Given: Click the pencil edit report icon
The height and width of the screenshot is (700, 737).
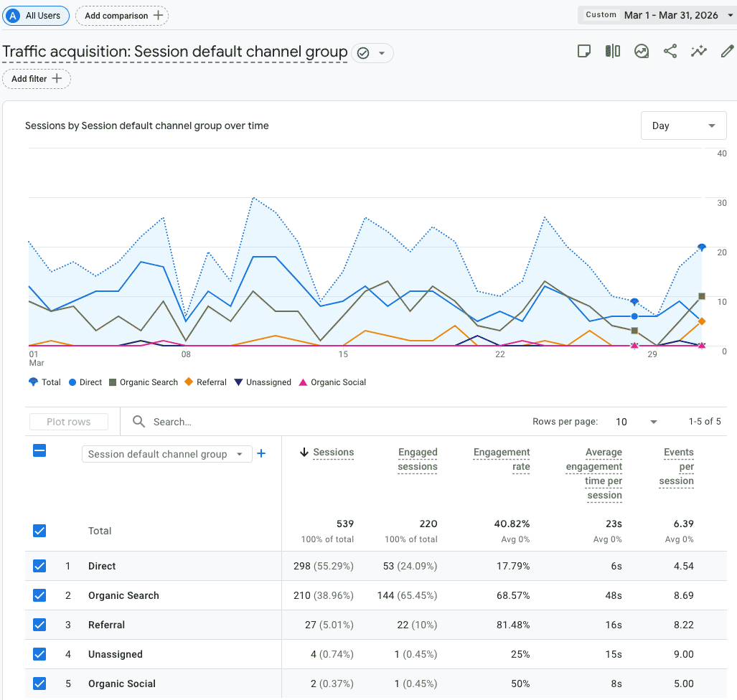Looking at the screenshot, I should pyautogui.click(x=727, y=52).
